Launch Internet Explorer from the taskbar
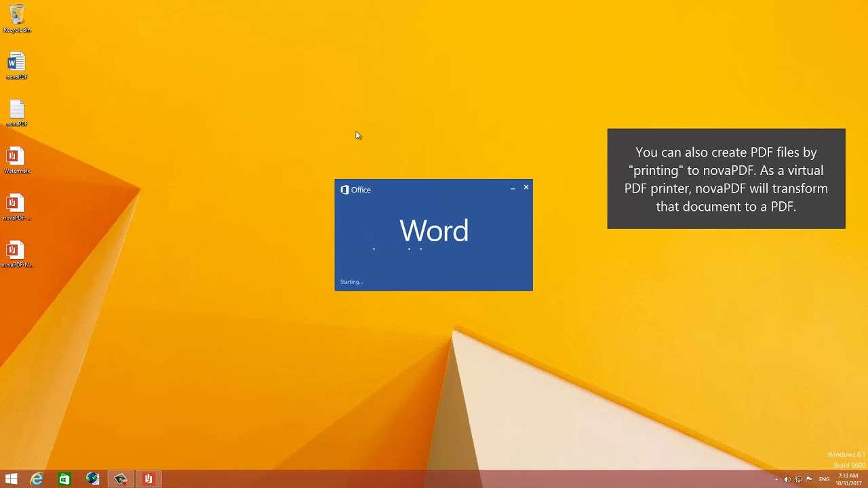 pos(37,479)
